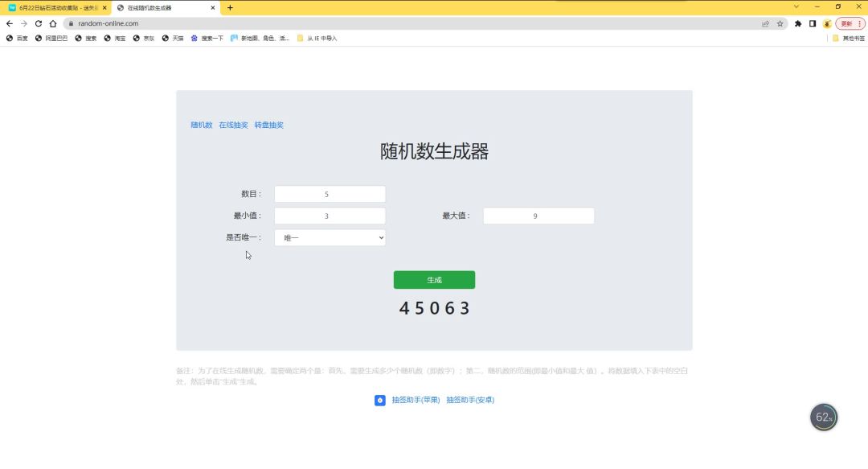Viewport: 868px width, 469px height.
Task: Click the browser back arrow
Action: 10,23
